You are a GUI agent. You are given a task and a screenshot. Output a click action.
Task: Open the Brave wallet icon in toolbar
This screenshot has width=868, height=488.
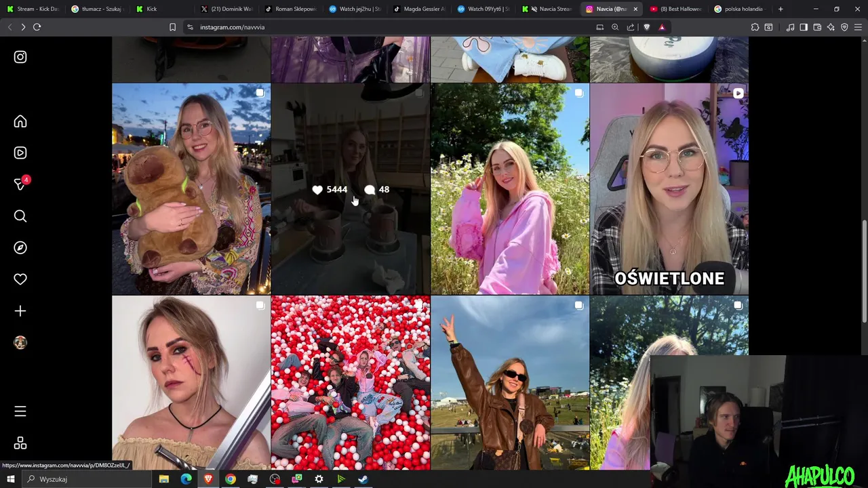(817, 27)
